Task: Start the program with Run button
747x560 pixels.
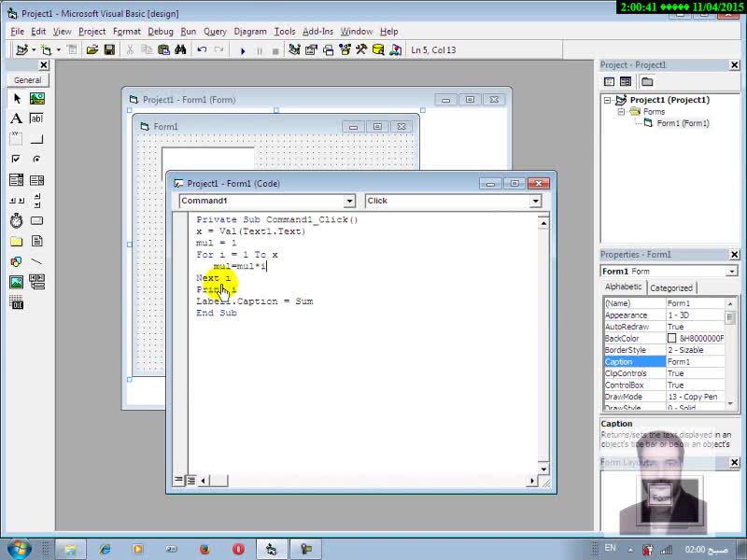Action: click(243, 50)
